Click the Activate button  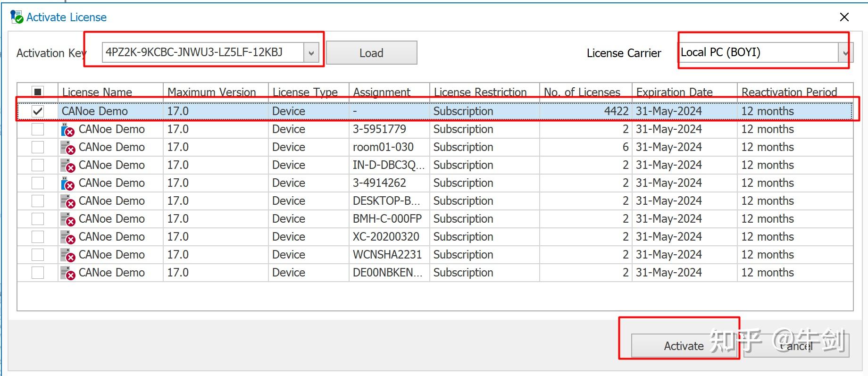[684, 346]
